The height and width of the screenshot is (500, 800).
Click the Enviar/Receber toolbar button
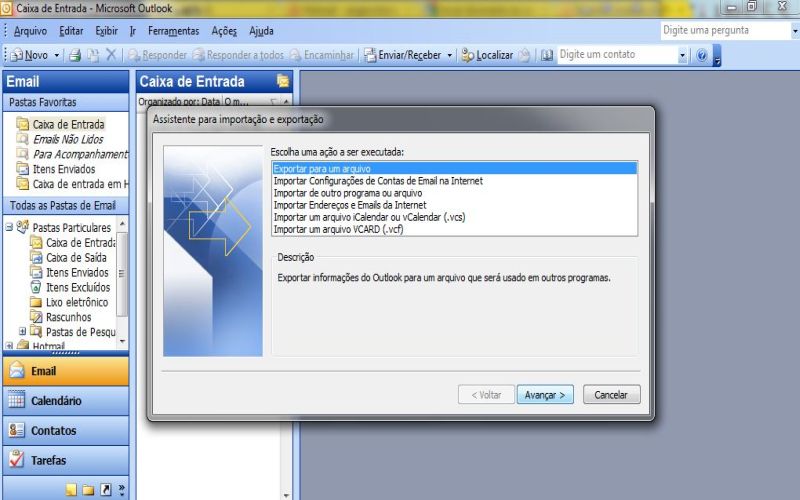[x=403, y=55]
